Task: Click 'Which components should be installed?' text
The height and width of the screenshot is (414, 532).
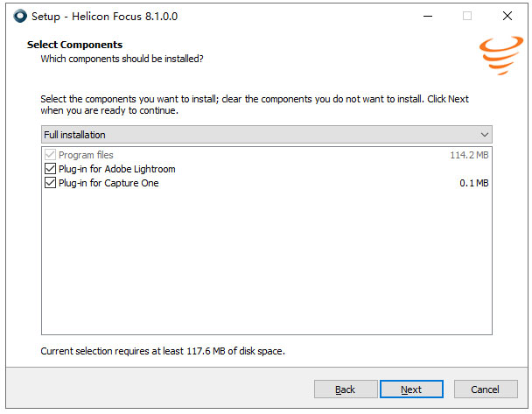Action: pos(122,59)
